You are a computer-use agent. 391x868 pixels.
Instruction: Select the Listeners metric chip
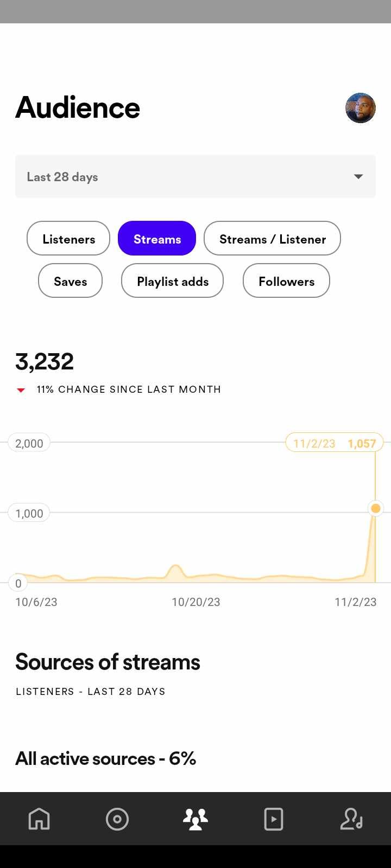68,239
